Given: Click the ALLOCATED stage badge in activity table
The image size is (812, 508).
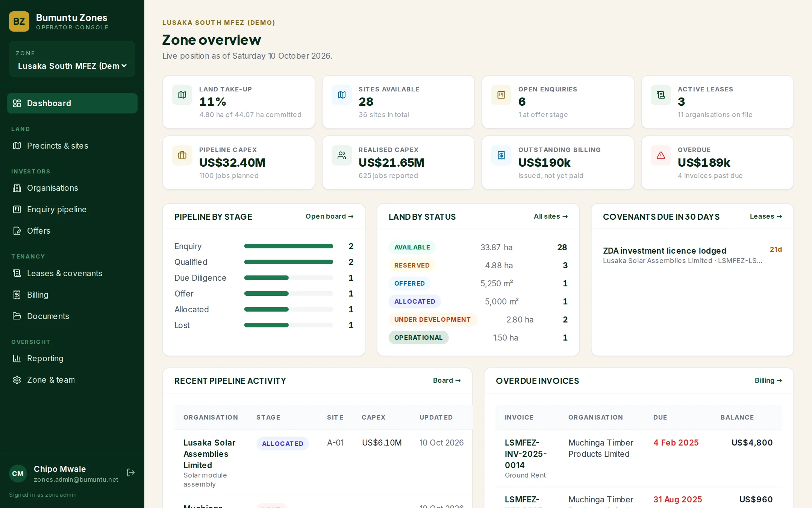Looking at the screenshot, I should coord(283,444).
